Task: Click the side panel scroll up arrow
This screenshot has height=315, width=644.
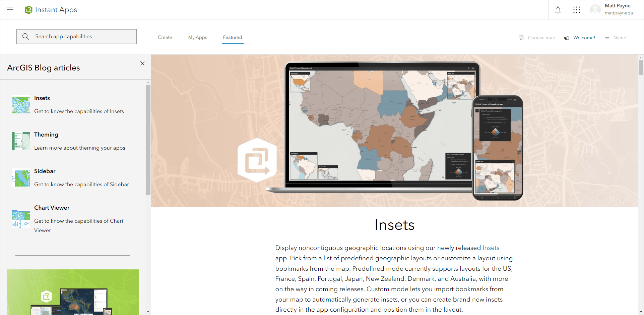Action: [148, 83]
